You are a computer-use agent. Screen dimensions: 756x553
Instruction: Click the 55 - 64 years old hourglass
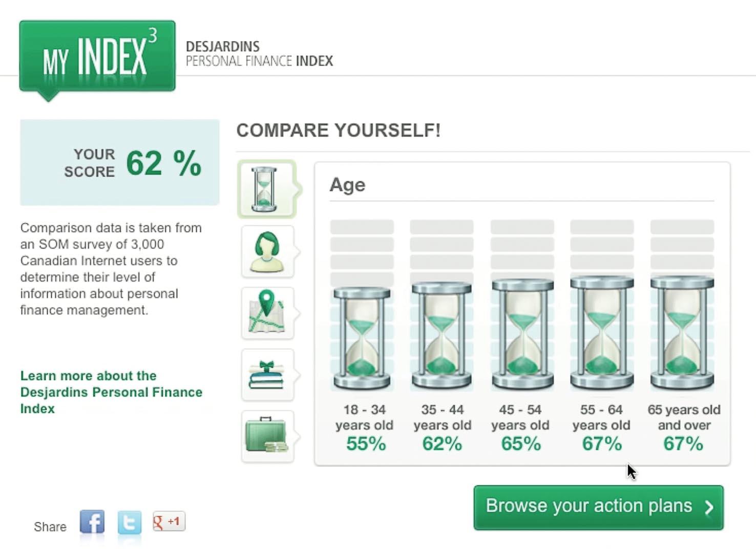[602, 333]
